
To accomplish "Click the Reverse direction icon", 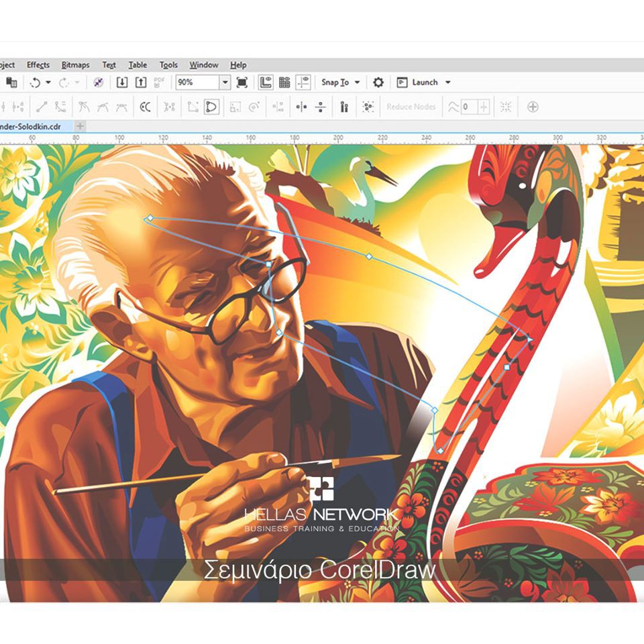I will [x=145, y=107].
